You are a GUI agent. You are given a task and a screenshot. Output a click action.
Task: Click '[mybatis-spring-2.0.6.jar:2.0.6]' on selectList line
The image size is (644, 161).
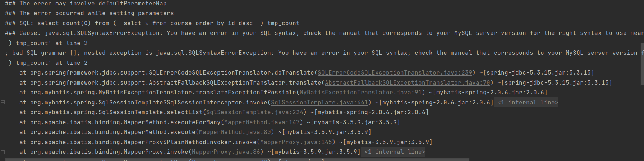pos(372,112)
